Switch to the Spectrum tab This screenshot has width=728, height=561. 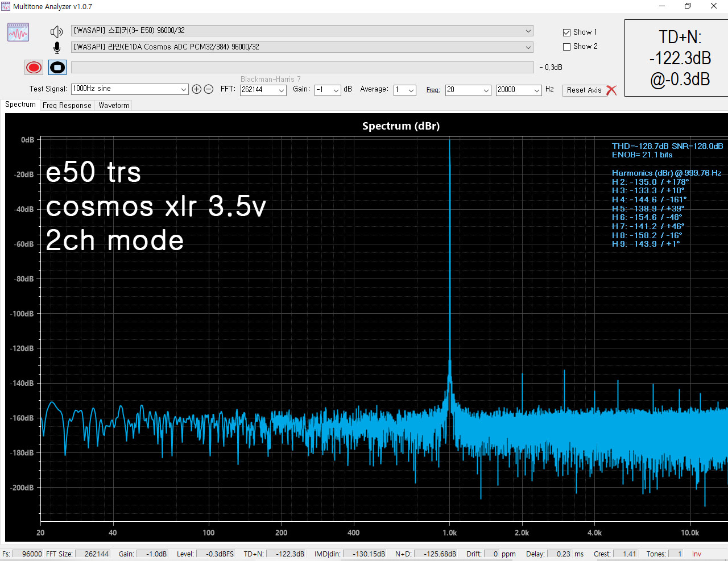click(x=20, y=105)
